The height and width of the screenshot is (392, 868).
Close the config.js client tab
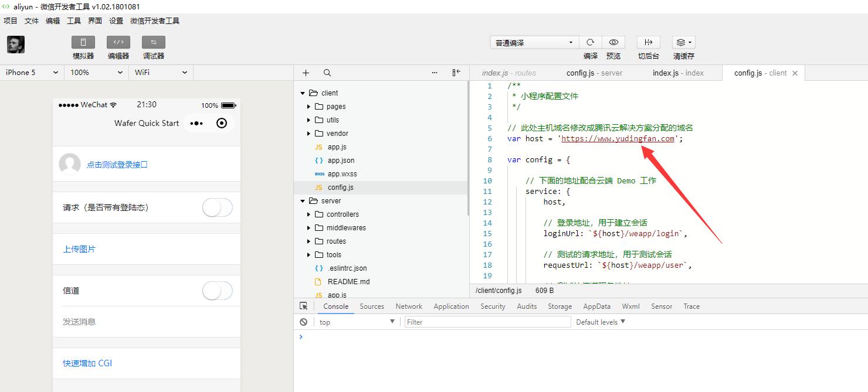[x=795, y=73]
